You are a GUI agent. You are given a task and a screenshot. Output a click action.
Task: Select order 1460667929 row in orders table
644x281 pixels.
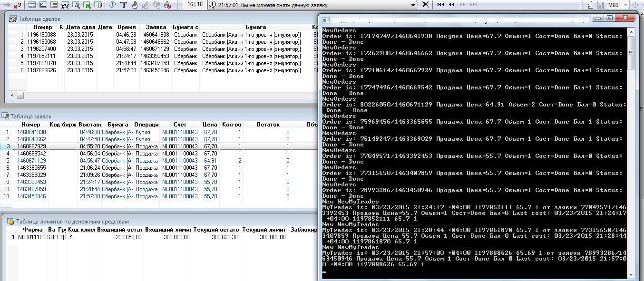pyautogui.click(x=159, y=146)
